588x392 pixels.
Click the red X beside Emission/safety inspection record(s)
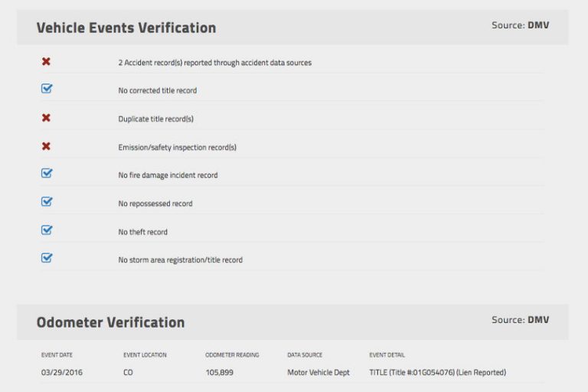[x=46, y=146]
